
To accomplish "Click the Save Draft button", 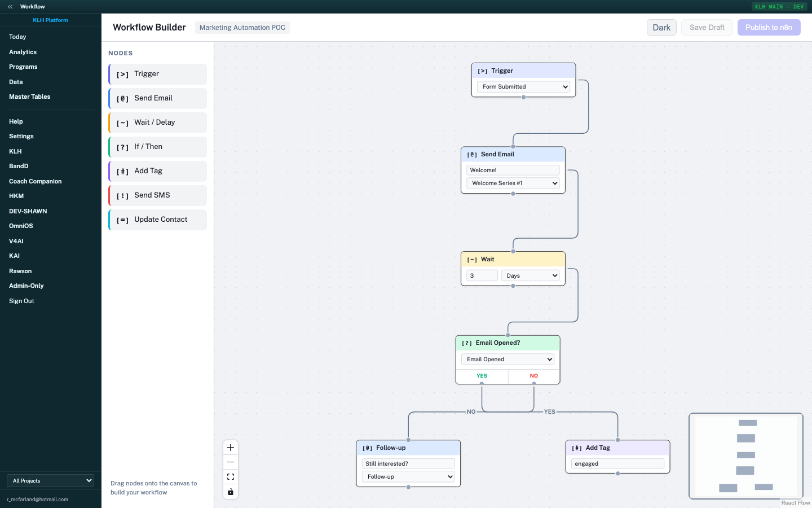I will (707, 28).
